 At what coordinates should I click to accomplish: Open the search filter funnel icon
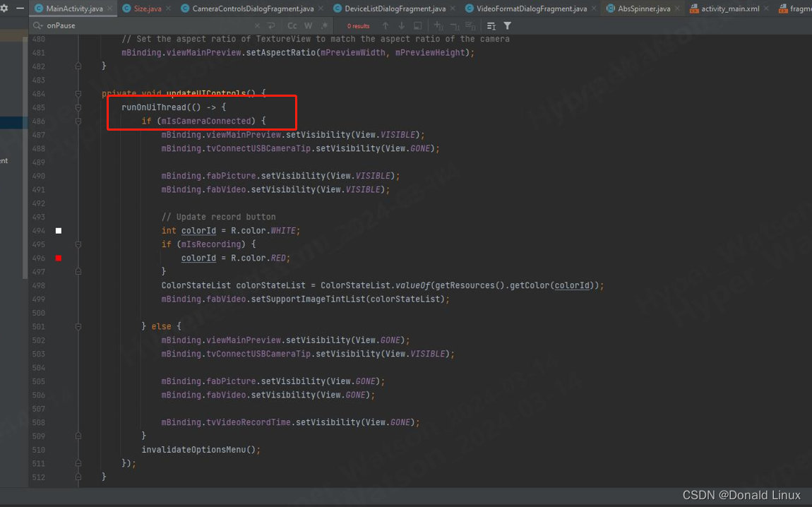click(508, 25)
